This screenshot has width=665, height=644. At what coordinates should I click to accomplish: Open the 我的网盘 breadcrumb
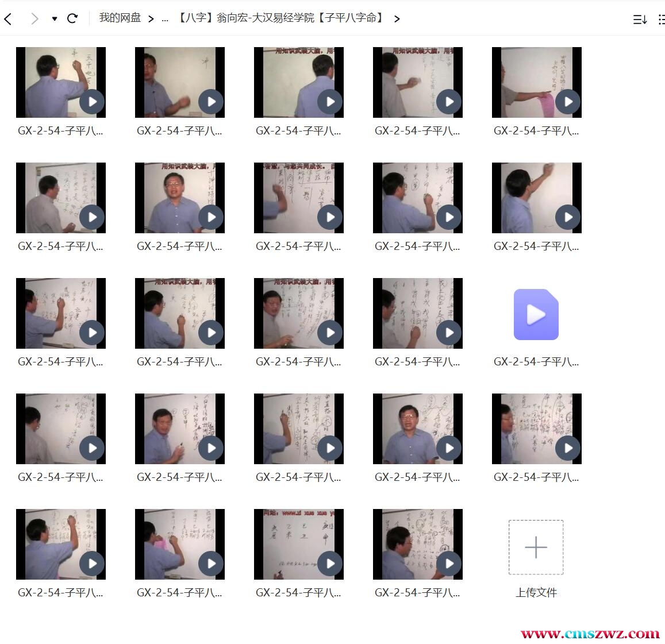pyautogui.click(x=120, y=18)
